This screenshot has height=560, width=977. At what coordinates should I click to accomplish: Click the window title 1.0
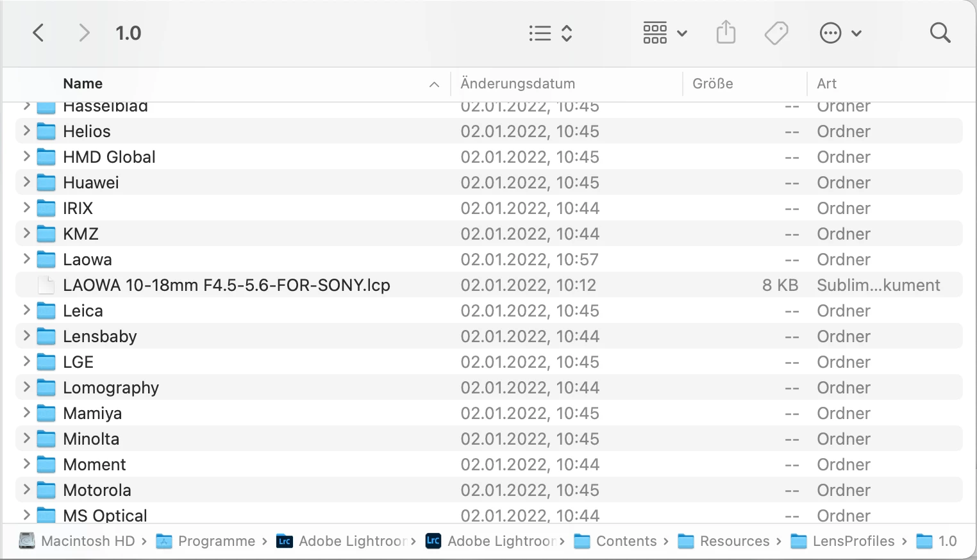(x=128, y=33)
